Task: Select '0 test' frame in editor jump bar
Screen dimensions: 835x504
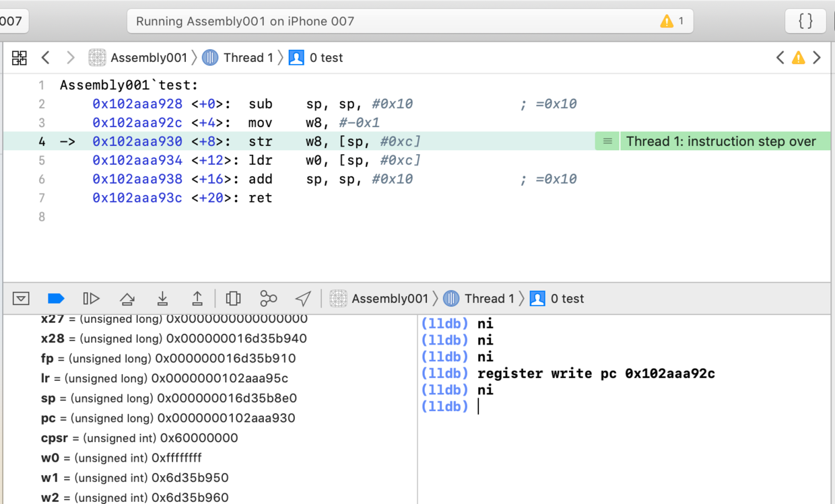Action: [316, 58]
